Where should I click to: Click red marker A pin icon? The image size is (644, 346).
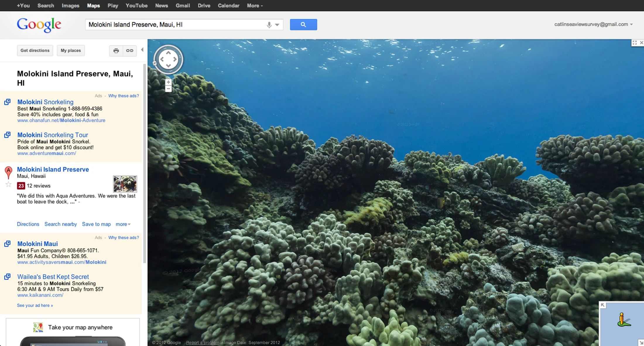(8, 173)
